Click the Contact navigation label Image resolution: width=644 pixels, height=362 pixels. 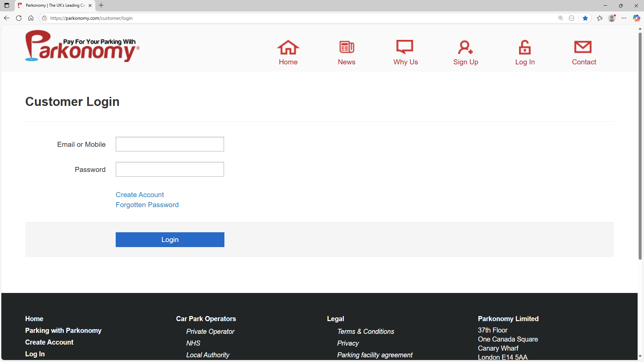pos(584,62)
